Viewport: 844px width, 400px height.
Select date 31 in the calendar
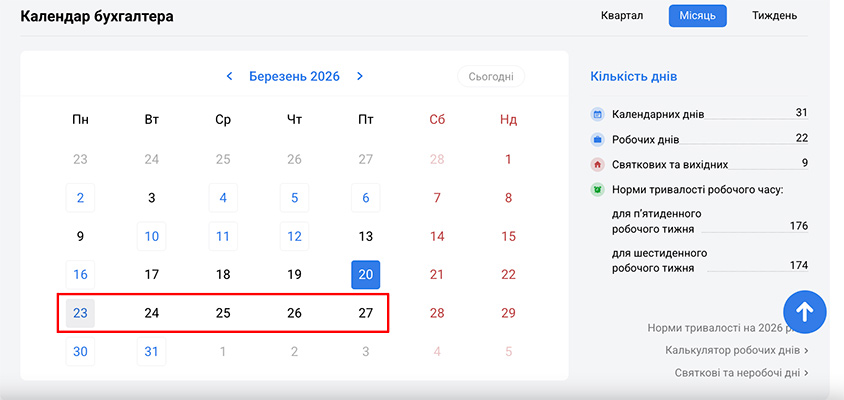(x=152, y=351)
